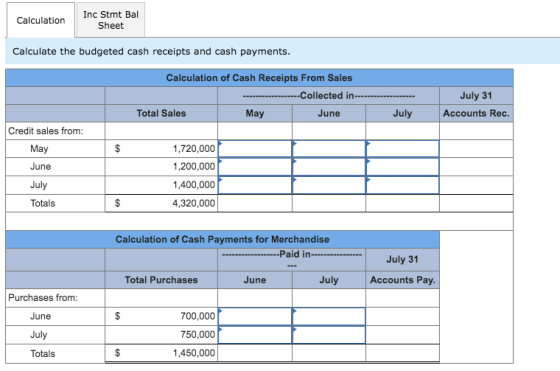The height and width of the screenshot is (371, 560).
Task: Select July credit sales collected in July field
Action: 402,185
